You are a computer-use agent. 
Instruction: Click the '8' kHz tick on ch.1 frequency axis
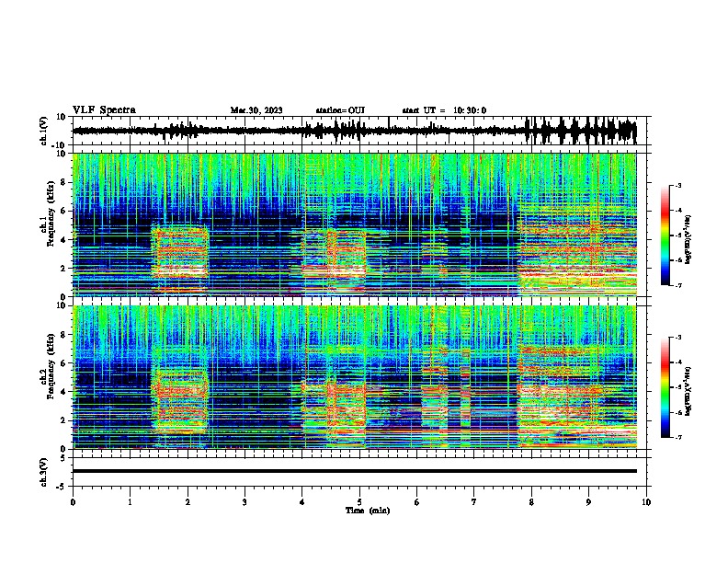64,182
